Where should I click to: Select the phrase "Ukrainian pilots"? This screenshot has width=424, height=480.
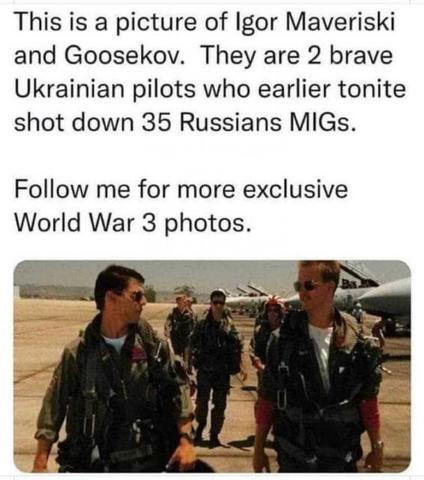pos(105,89)
